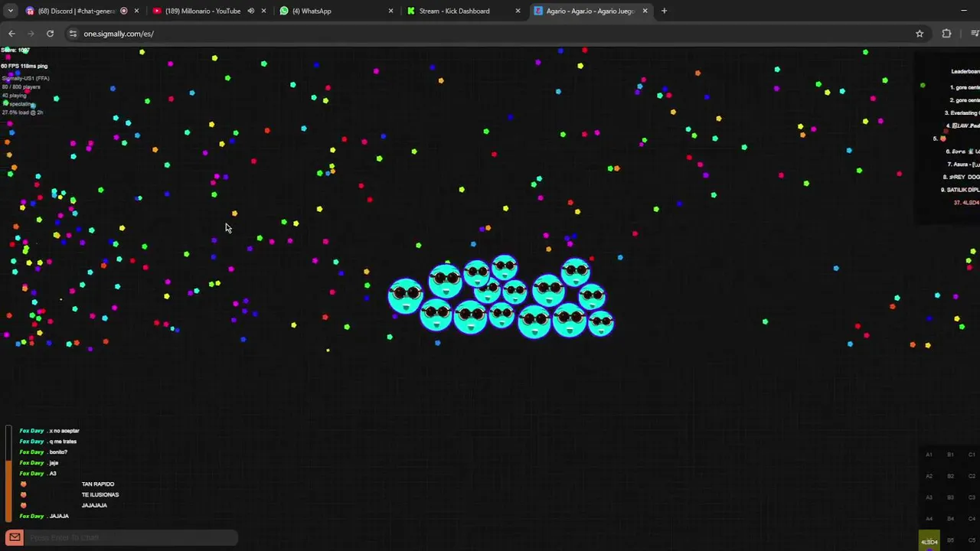Viewport: 980px width, 551px height.
Task: Bookmark this page with the star icon
Action: [920, 34]
